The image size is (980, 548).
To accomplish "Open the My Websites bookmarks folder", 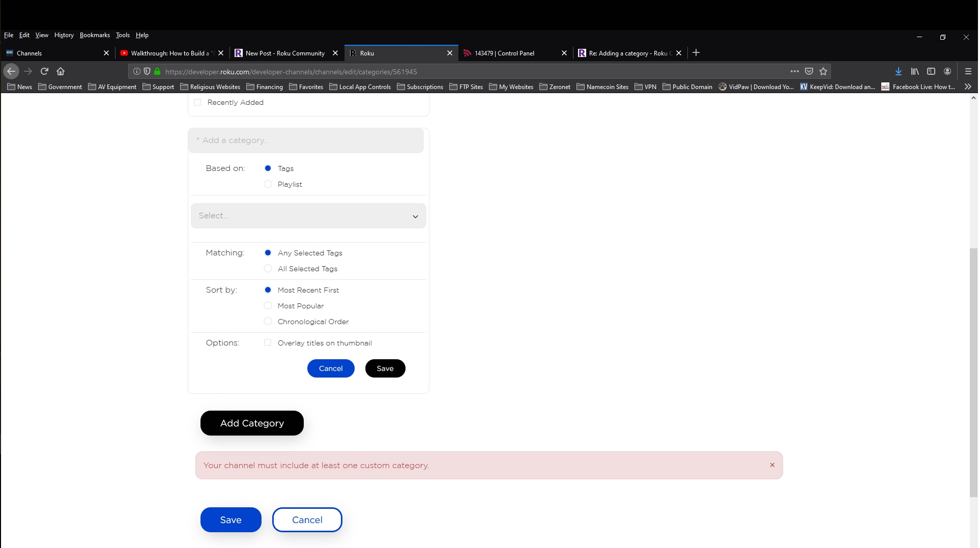I will tap(511, 86).
